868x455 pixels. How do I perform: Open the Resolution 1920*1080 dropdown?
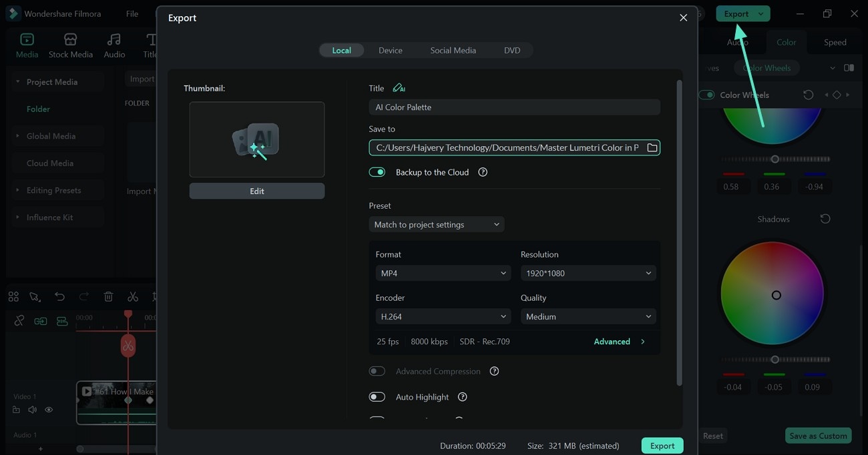coord(588,273)
